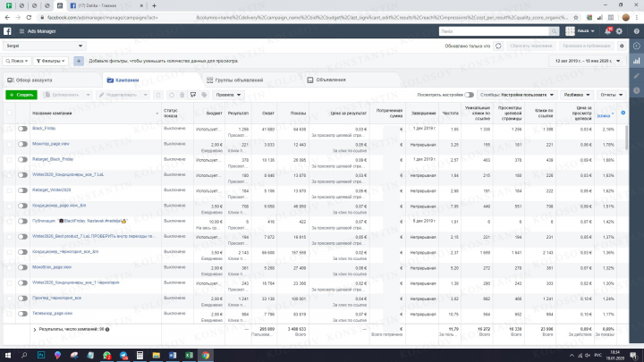Click the vertical table scrollbar
Image resolution: width=644 pixels, height=362 pixels.
[x=626, y=138]
